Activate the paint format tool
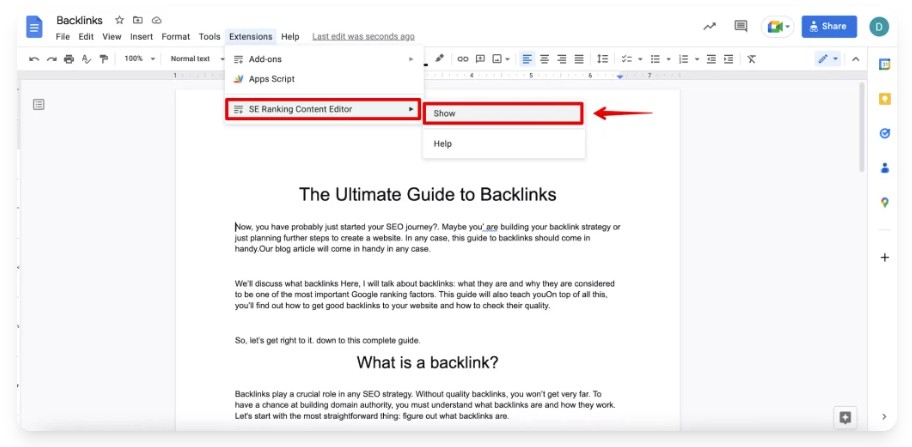 (104, 59)
